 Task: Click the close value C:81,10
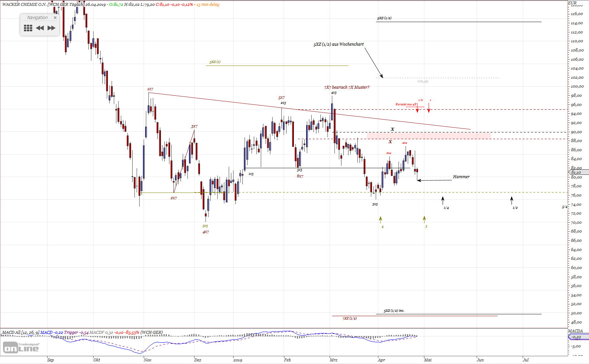tap(162, 4)
